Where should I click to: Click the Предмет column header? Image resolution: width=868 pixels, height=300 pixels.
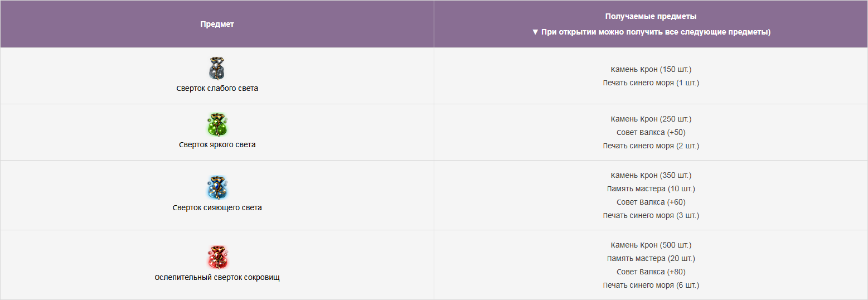tap(217, 24)
